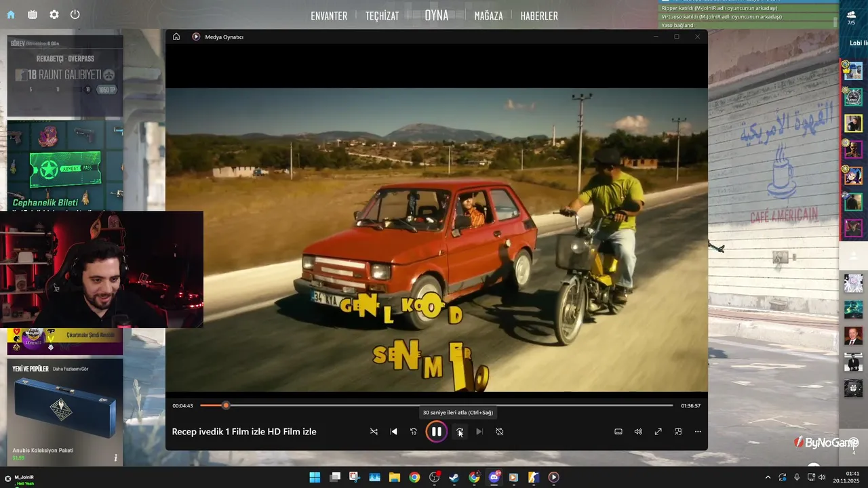This screenshot has width=868, height=488.
Task: Click the info icon on Anubis package
Action: [x=115, y=458]
